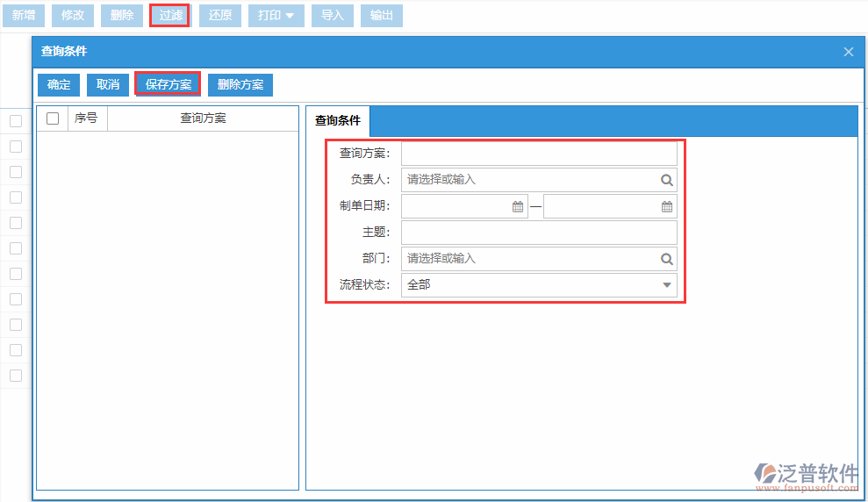Click the 制单日期 start date field

coord(464,206)
